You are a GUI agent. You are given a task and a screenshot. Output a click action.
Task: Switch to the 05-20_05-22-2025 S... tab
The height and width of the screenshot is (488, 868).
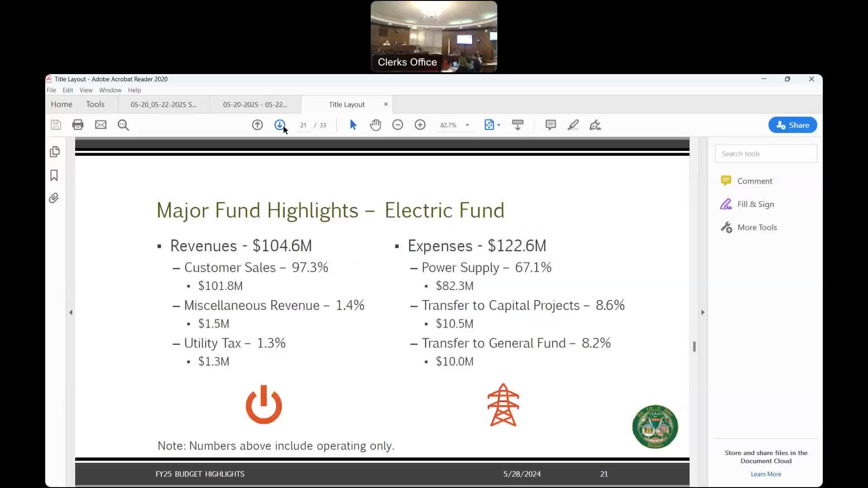tap(164, 104)
